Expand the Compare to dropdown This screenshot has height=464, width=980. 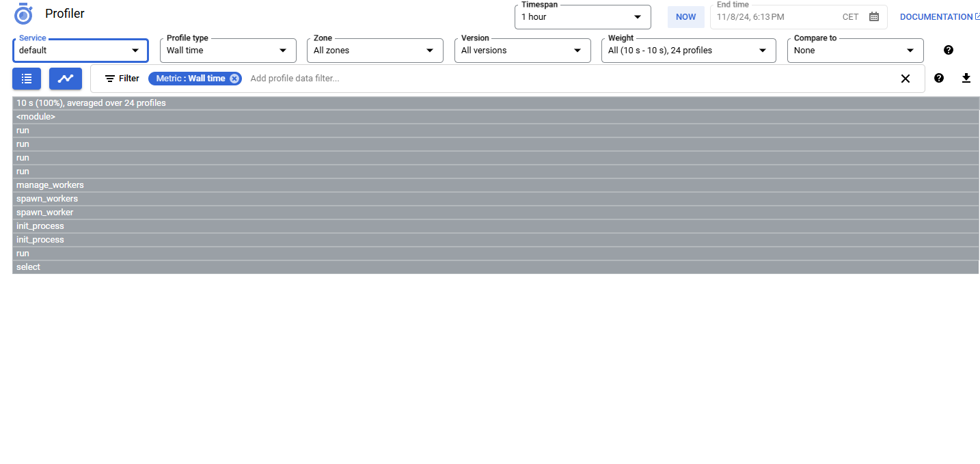point(856,51)
